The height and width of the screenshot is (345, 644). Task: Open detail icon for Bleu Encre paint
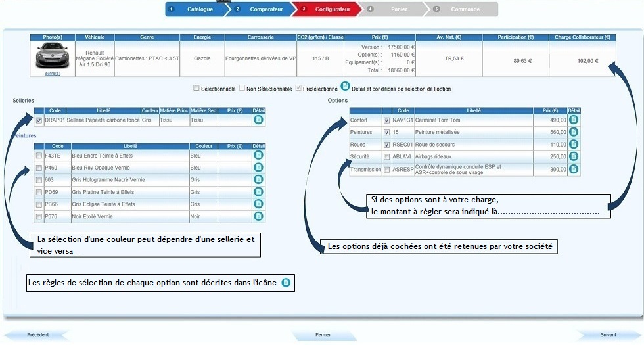[x=258, y=155]
